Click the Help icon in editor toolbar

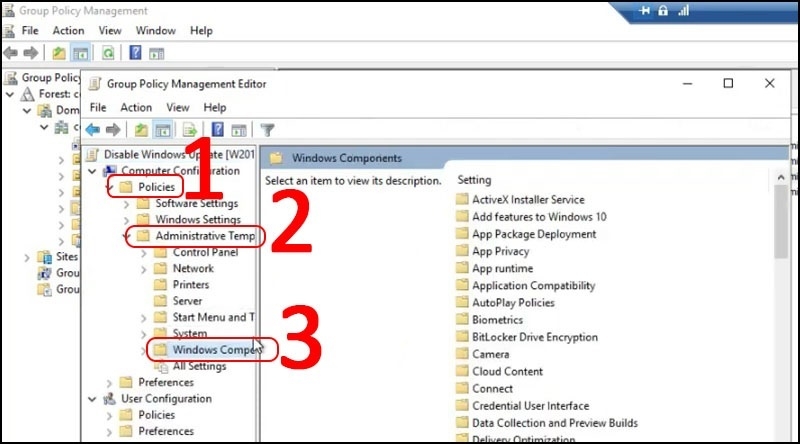tap(214, 130)
